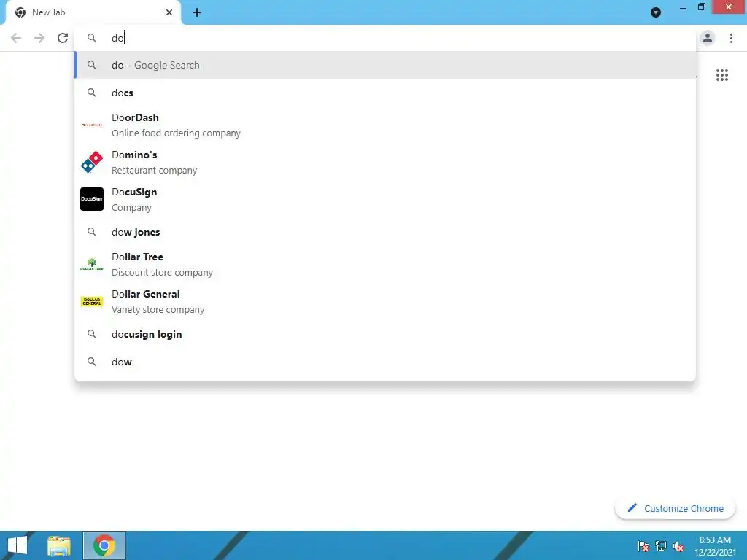Viewport: 747px width, 560px height.
Task: Choose the 'dow jones' suggestion
Action: click(385, 232)
